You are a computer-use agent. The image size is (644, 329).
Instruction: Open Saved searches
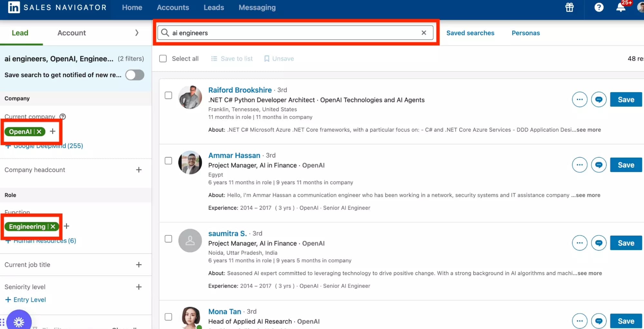[x=470, y=33]
